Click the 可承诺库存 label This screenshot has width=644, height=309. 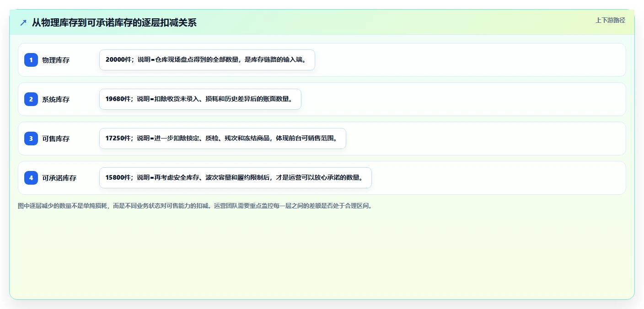pyautogui.click(x=59, y=178)
